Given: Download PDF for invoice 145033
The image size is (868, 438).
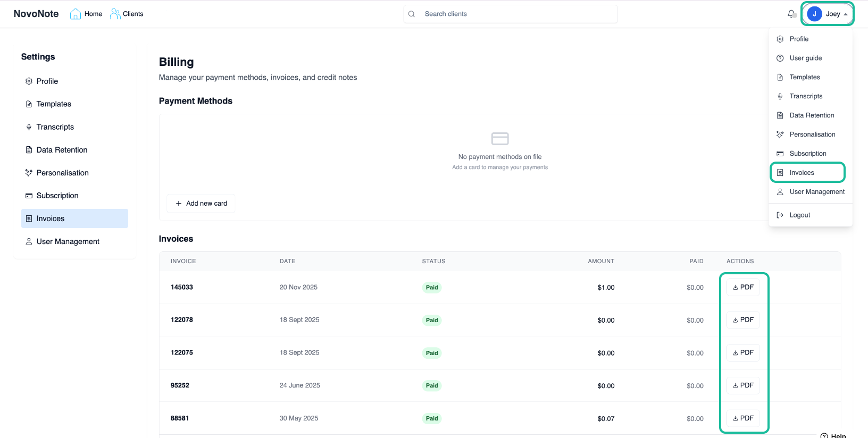Looking at the screenshot, I should [x=743, y=287].
